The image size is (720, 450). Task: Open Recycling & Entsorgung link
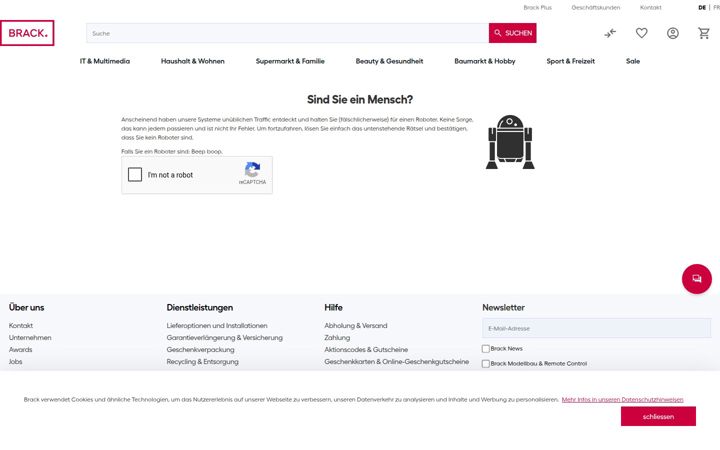[202, 361]
